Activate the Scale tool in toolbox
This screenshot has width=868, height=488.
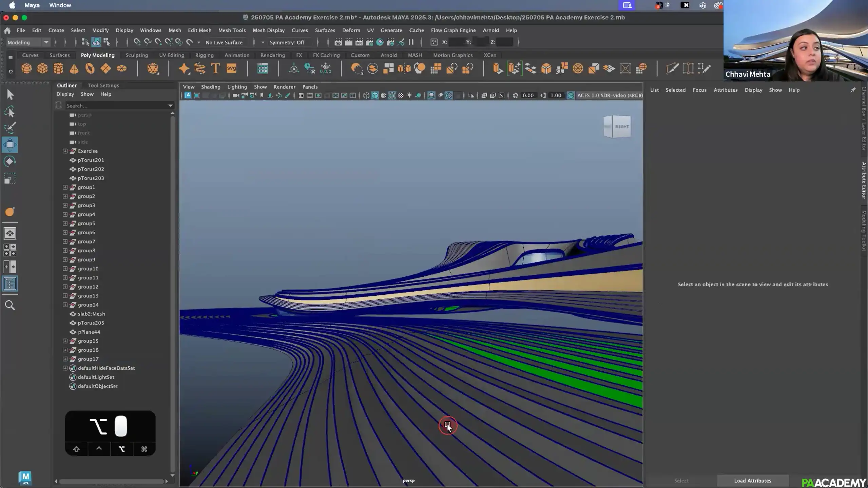(x=10, y=178)
